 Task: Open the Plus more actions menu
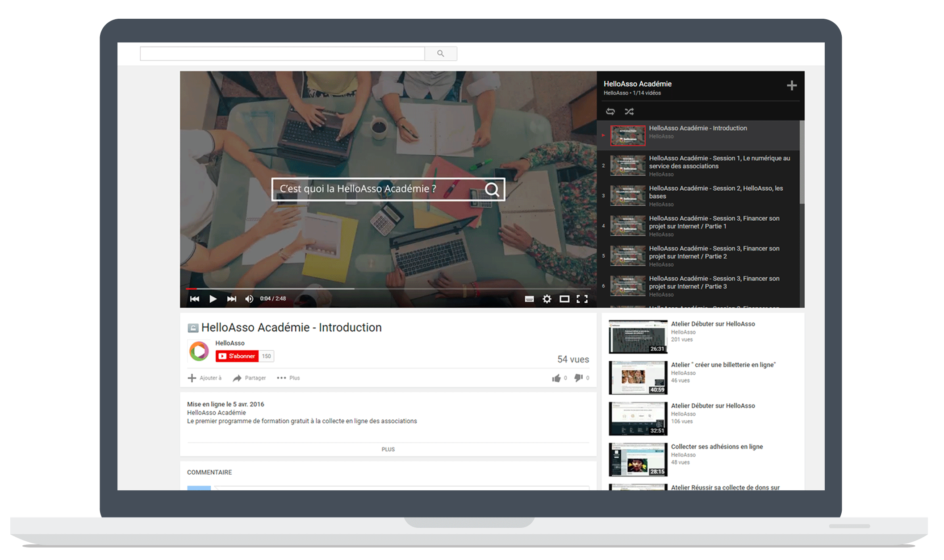(288, 378)
